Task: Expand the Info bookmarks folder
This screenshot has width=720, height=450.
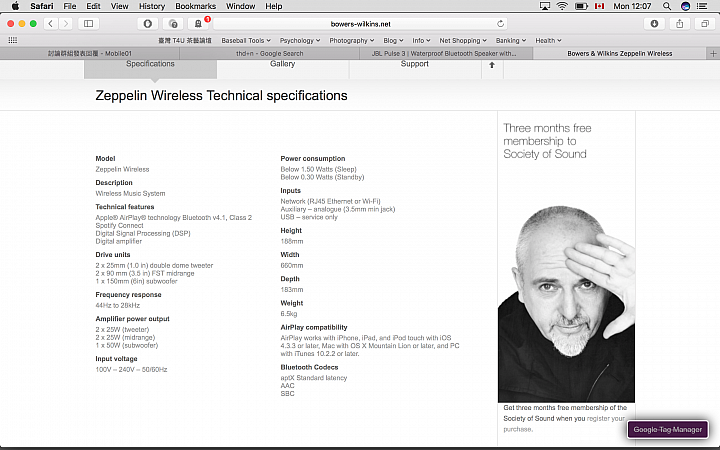Action: [421, 40]
